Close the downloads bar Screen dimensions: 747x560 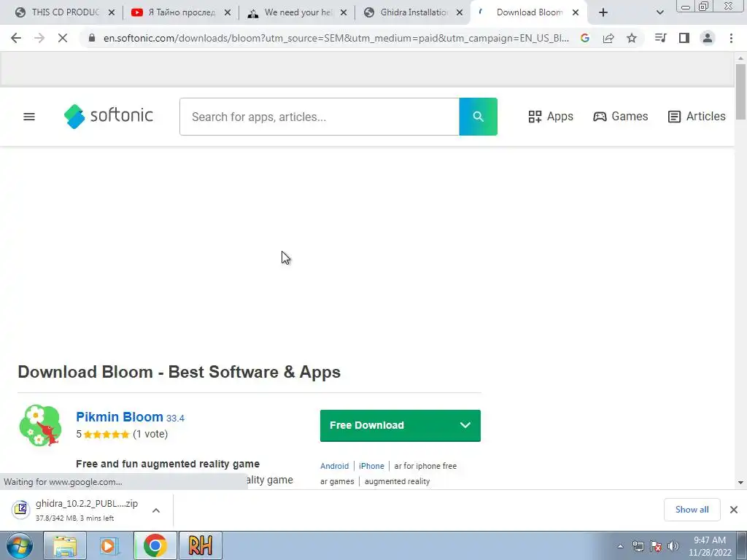[734, 510]
